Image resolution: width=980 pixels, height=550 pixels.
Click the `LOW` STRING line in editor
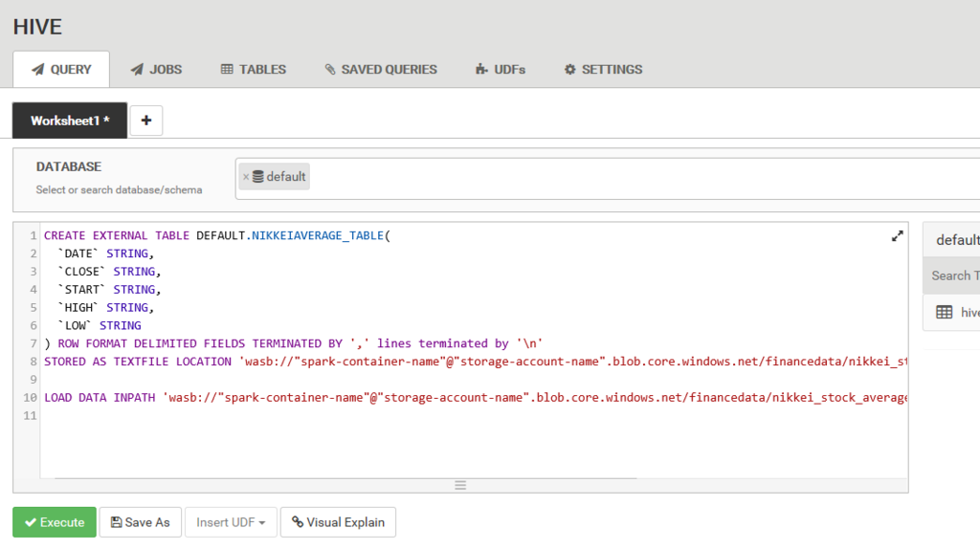[x=100, y=325]
